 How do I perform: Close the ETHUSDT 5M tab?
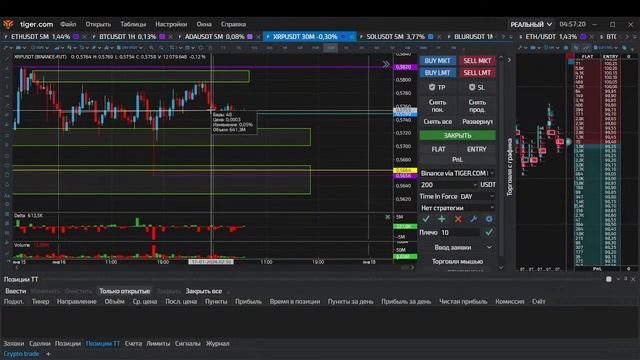click(x=84, y=37)
